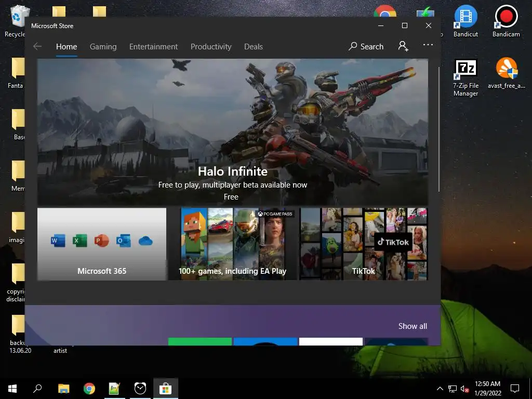Screen dimensions: 532x399
Task: Select the Home tab
Action: [66, 46]
